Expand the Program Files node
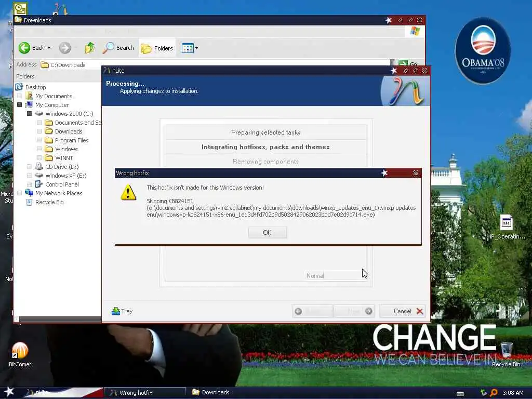The height and width of the screenshot is (399, 532). pos(39,140)
